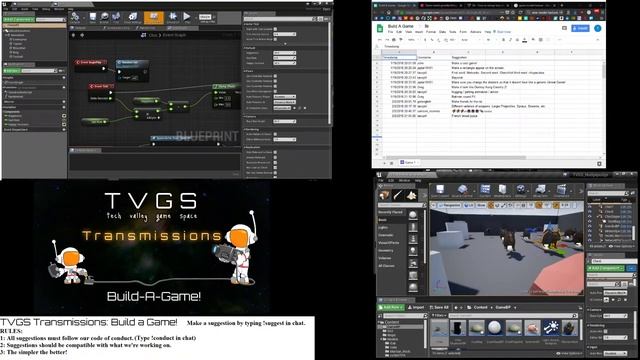The width and height of the screenshot is (640, 360).
Task: Toggle Use Controller Rotation Pitch checkbox
Action: [x=275, y=76]
